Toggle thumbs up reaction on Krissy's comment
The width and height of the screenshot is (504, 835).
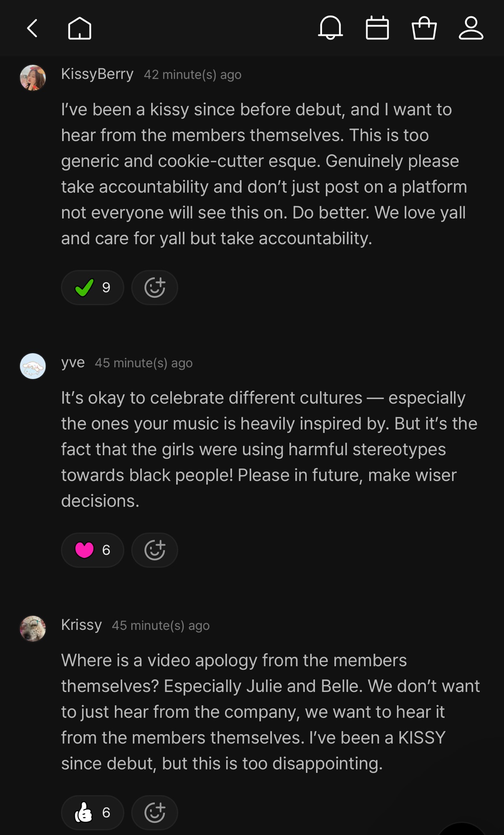[92, 812]
